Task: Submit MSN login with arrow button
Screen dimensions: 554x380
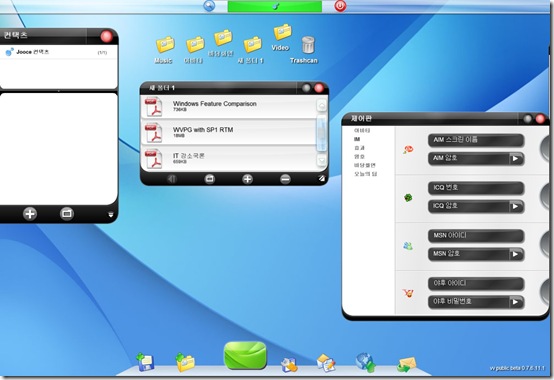Action: coord(516,254)
